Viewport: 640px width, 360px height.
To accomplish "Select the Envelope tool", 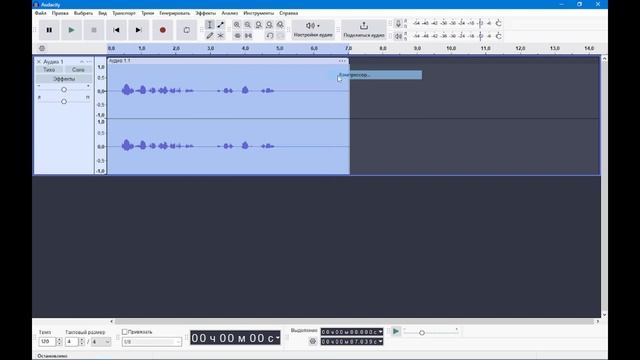I will coord(220,25).
